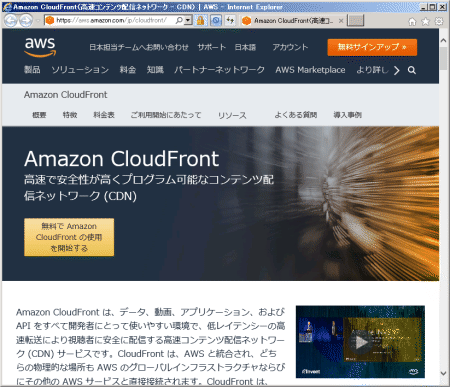This screenshot has height=387, width=450.
Task: Click 無料で Amazon CloudFront の使用を開始する button
Action: [69, 237]
